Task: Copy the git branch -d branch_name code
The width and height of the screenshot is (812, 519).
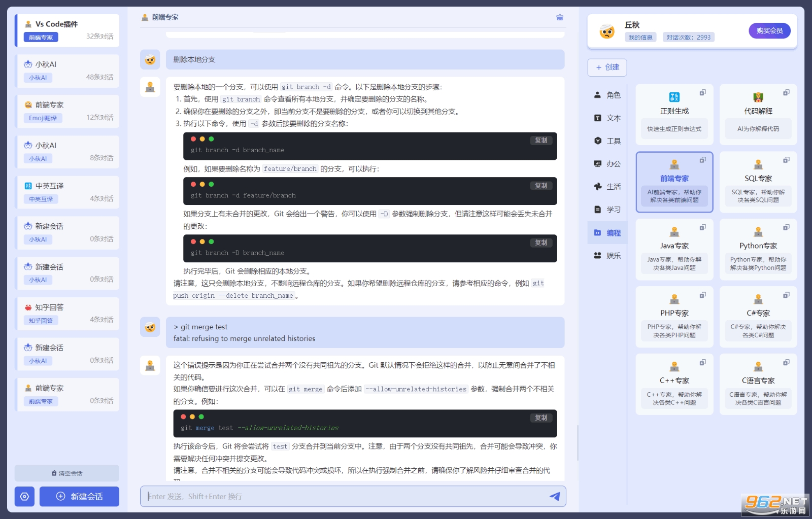Action: [541, 141]
